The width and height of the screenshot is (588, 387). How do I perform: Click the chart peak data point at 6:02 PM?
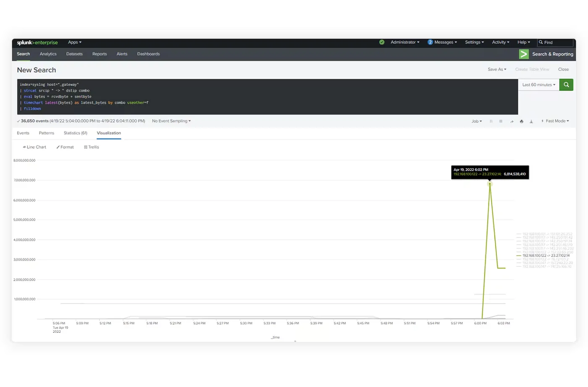[490, 184]
